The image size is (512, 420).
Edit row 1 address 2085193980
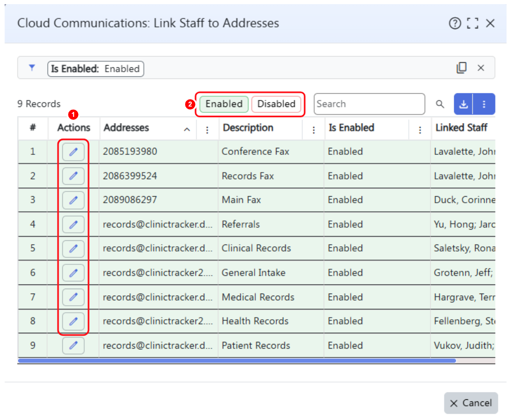click(x=74, y=152)
